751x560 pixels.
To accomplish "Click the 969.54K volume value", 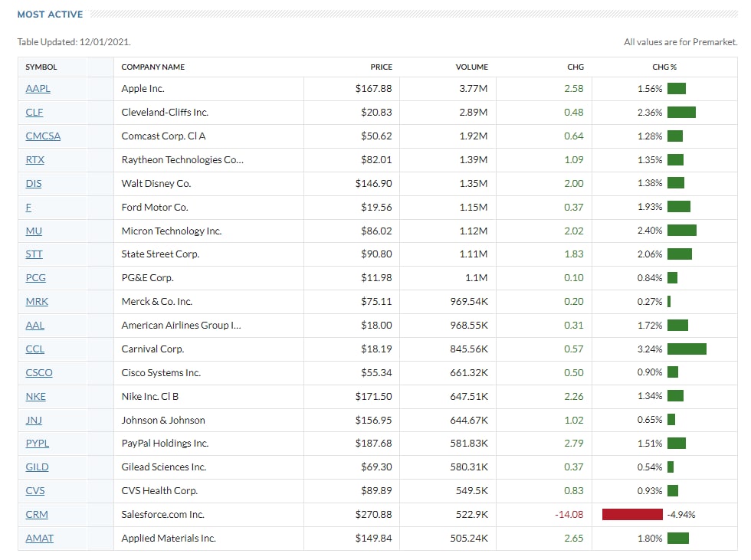I will 469,302.
